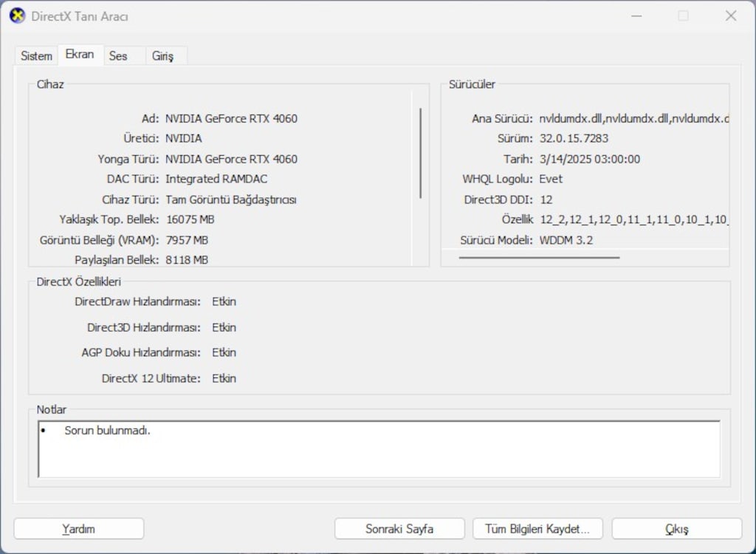This screenshot has width=756, height=554.
Task: Select the Ekran tab
Action: coord(80,55)
